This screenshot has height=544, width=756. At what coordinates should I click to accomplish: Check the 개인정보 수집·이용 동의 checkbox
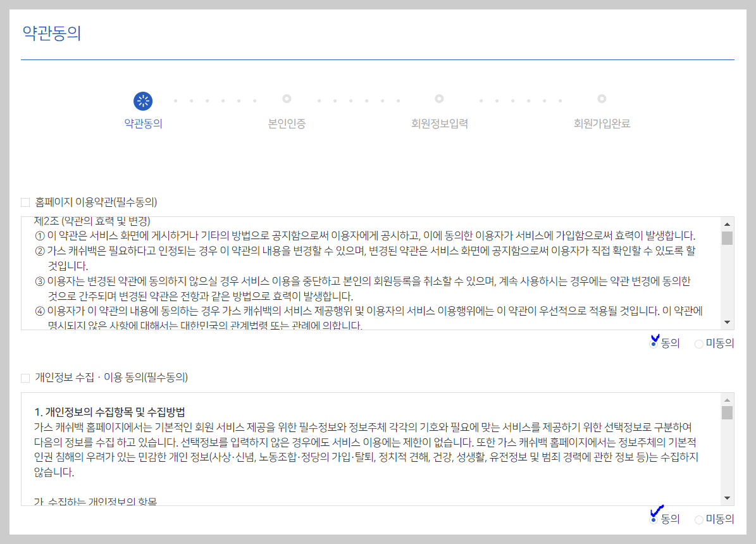[25, 378]
